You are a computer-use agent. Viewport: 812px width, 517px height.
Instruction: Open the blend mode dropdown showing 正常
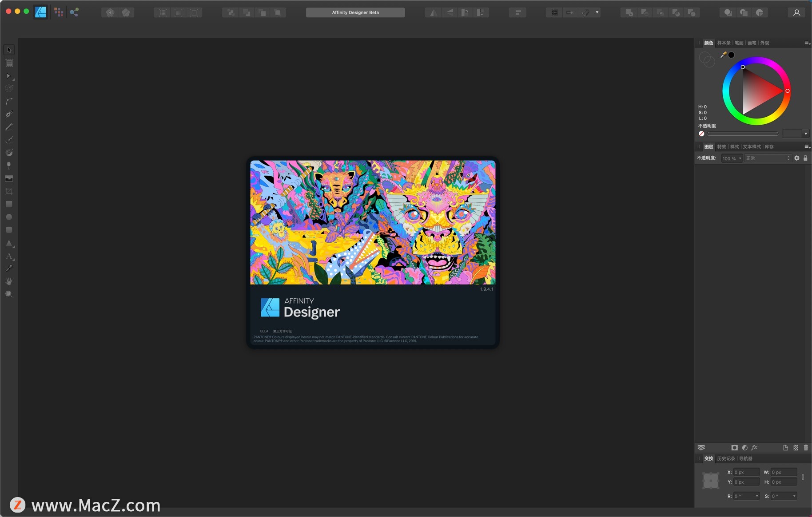click(x=768, y=158)
